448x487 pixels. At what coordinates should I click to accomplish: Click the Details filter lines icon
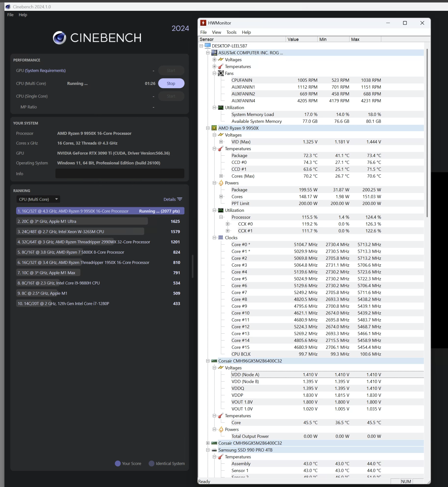[x=180, y=199]
